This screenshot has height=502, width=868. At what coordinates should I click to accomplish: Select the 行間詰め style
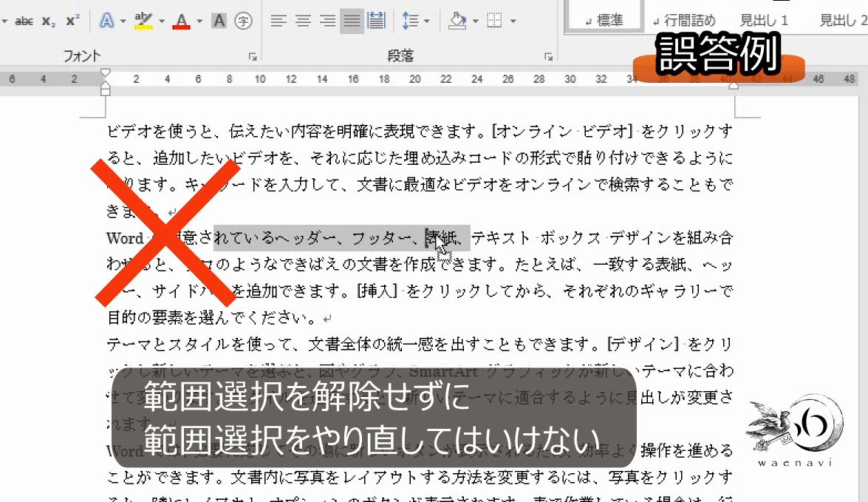coord(684,21)
